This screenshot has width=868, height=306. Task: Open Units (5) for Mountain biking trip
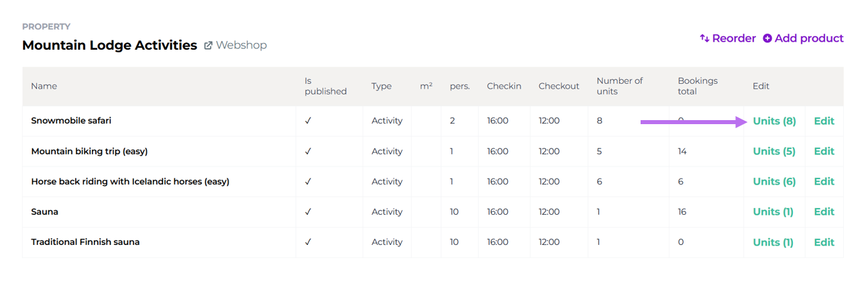(774, 151)
